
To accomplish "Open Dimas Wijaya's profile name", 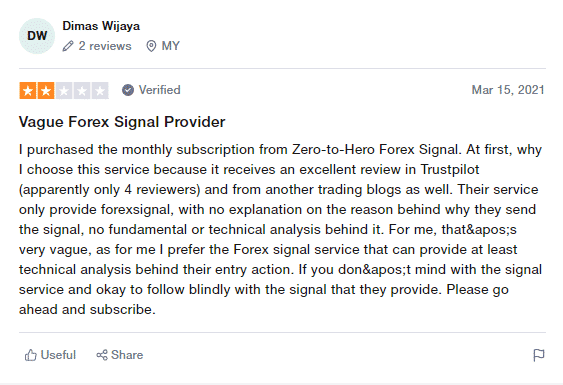I will tap(101, 26).
